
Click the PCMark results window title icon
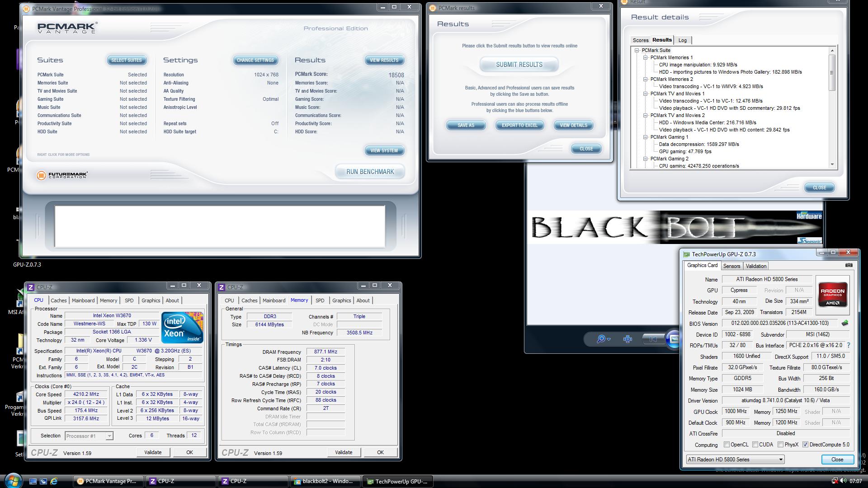point(433,8)
